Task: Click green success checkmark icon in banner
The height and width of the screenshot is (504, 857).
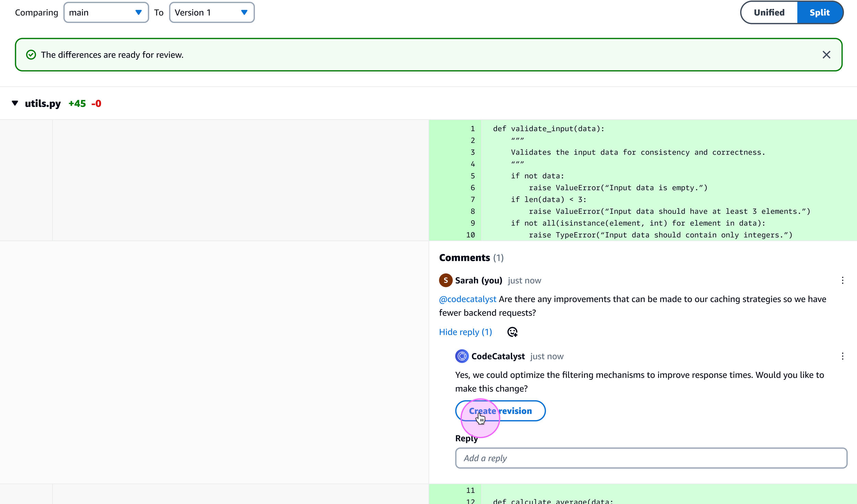Action: [x=31, y=55]
